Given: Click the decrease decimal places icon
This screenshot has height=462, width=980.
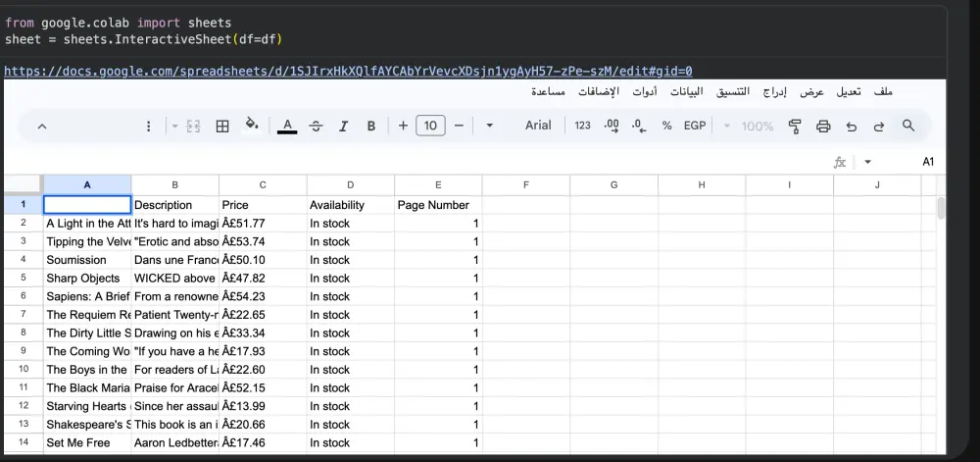Looking at the screenshot, I should pyautogui.click(x=639, y=126).
